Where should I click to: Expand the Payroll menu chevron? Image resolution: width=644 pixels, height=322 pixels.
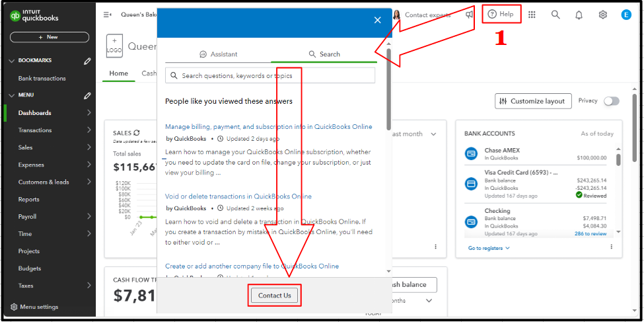[x=89, y=216]
